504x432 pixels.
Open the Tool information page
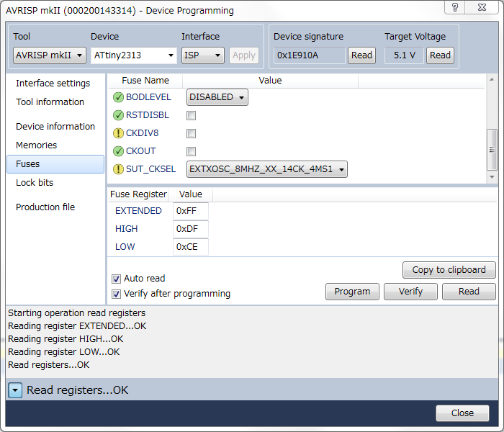click(x=50, y=102)
